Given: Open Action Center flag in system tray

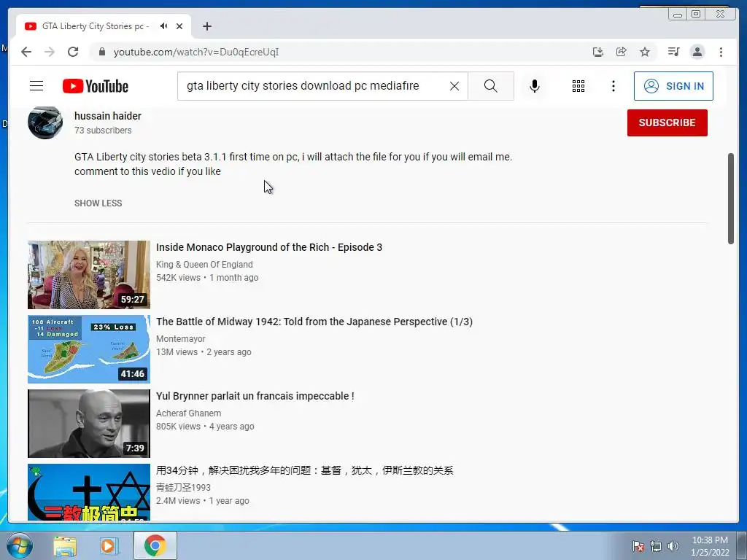Looking at the screenshot, I should click(638, 546).
